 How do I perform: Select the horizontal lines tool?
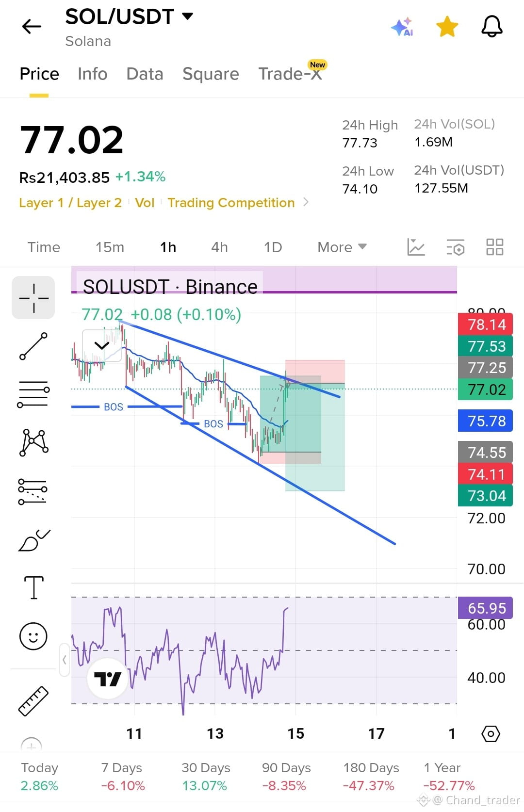[x=33, y=394]
